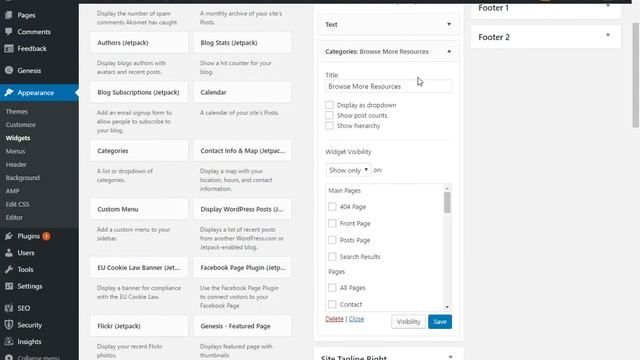Select the Custom Menu available widget
Image resolution: width=640 pixels, height=360 pixels.
[x=139, y=209]
